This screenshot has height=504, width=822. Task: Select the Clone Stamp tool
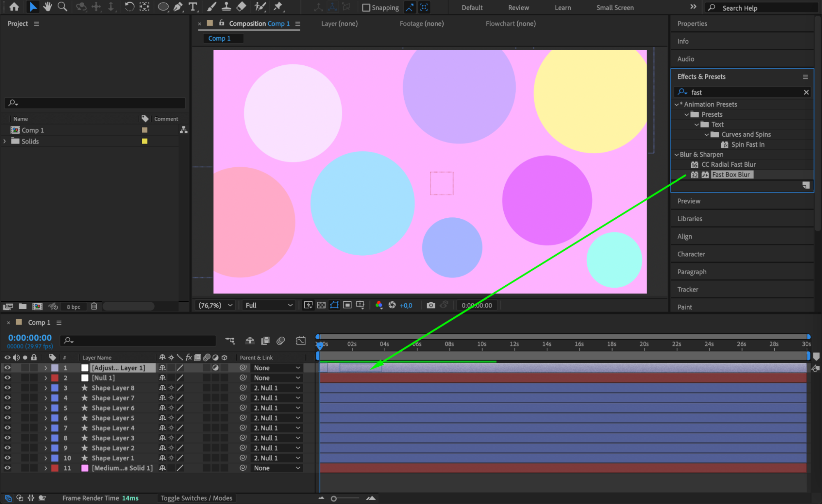tap(226, 7)
